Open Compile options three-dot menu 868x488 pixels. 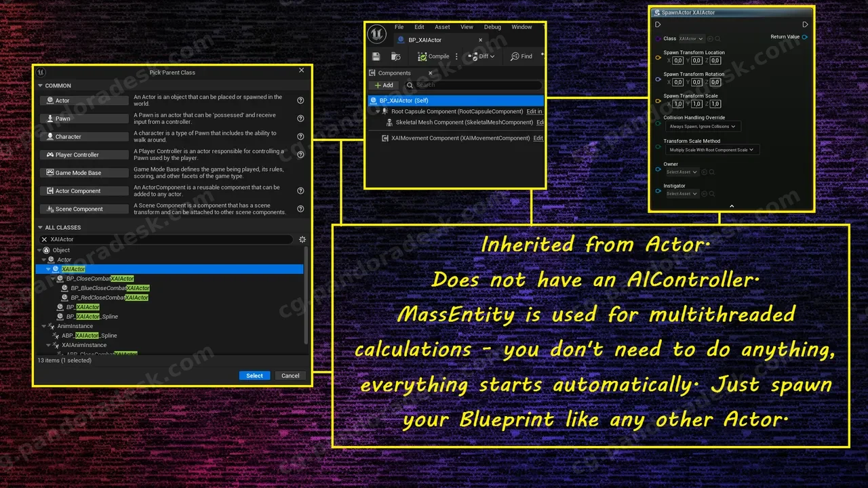click(x=456, y=56)
